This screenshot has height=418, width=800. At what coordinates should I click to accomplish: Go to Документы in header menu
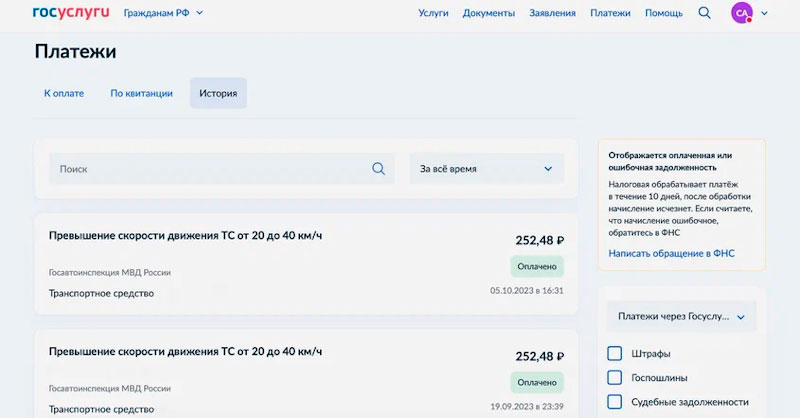click(x=489, y=13)
